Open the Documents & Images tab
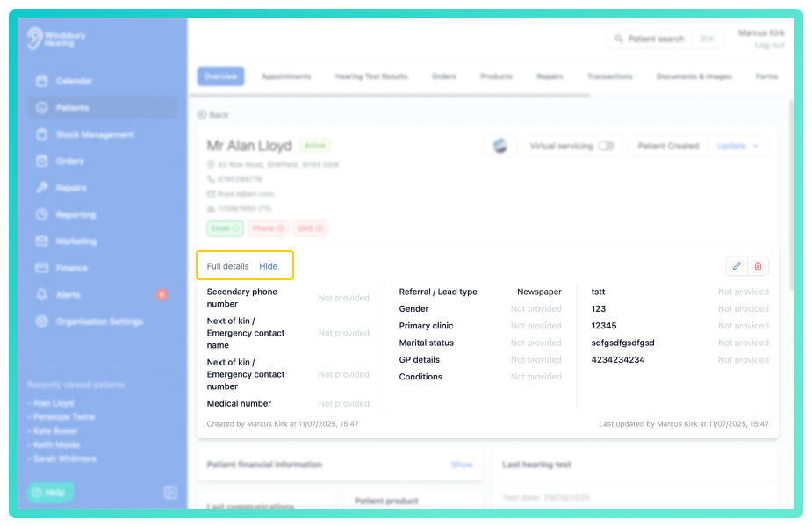 tap(693, 76)
